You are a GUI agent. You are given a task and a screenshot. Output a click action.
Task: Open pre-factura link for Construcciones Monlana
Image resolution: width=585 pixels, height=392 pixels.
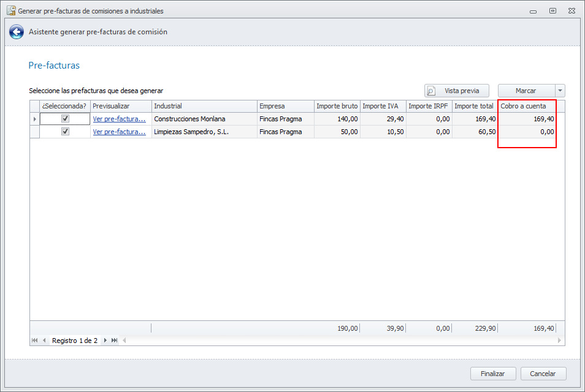pos(119,119)
